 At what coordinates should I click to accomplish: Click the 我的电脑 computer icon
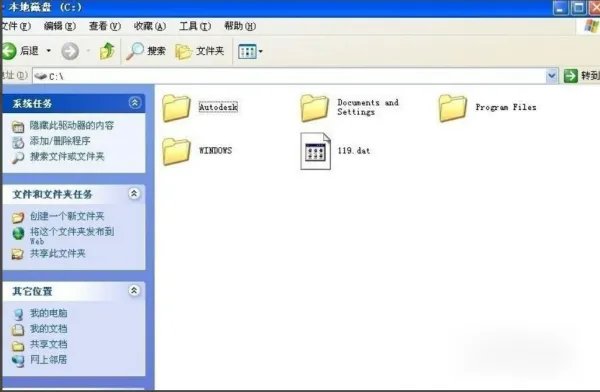tap(18, 314)
